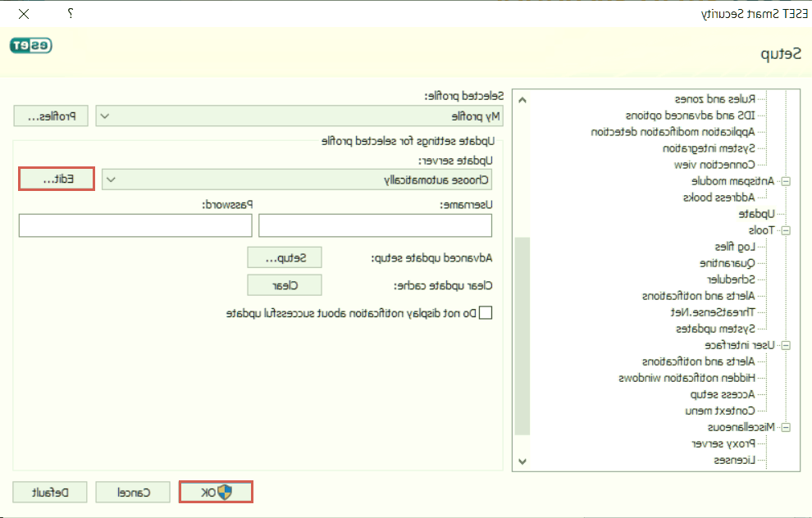Screen dimensions: 812x518
Task: Enable 'Do not display notification' checkbox
Action: (485, 312)
